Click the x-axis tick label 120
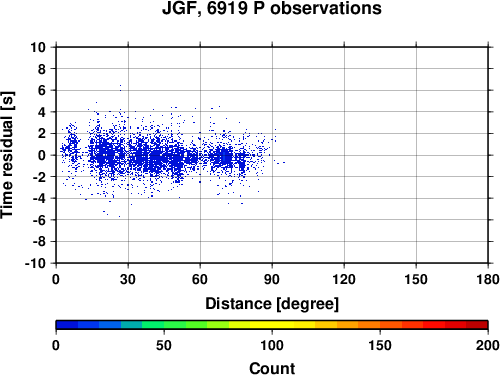The width and height of the screenshot is (500, 375). [344, 279]
